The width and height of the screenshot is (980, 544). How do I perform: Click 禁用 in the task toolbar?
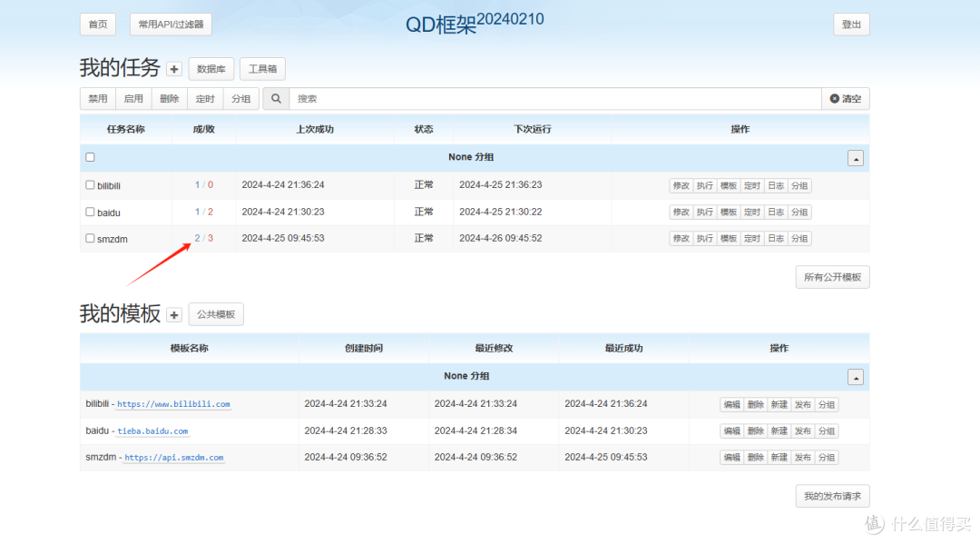click(x=97, y=99)
